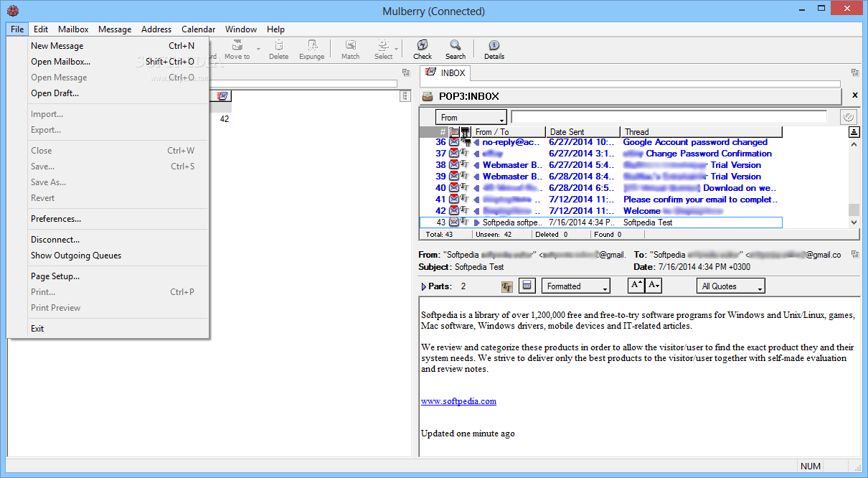The image size is (868, 478).
Task: Select the Change Password Confirmation message
Action: tap(601, 154)
